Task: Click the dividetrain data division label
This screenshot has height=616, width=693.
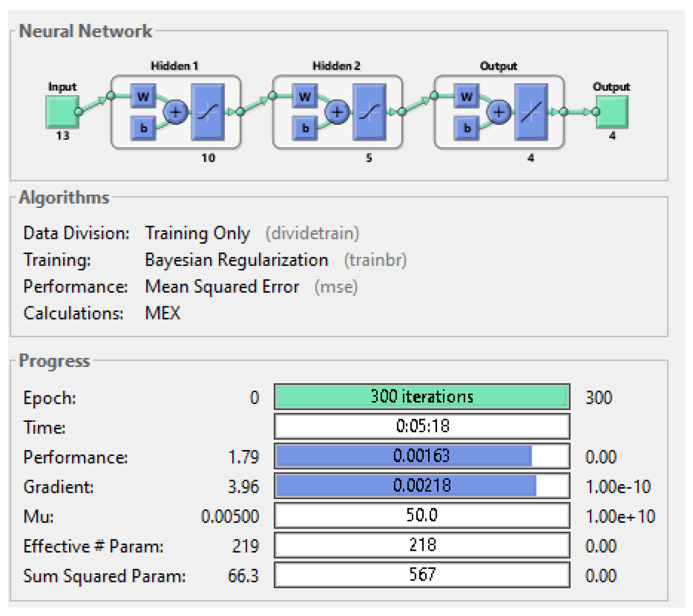Action: [312, 233]
